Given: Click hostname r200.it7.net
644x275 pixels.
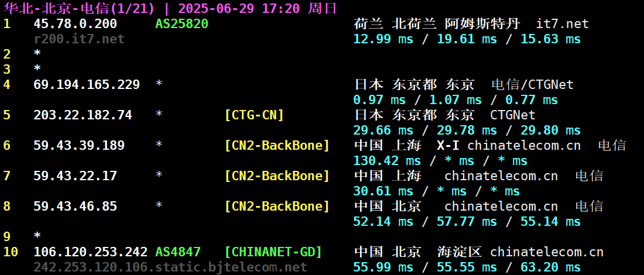Looking at the screenshot, I should 79,39.
